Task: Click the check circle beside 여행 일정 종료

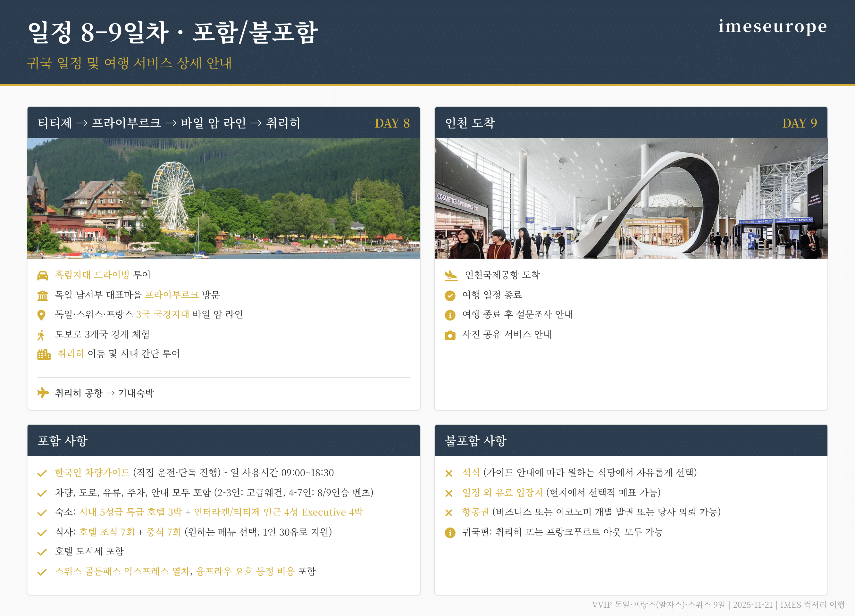Action: point(450,296)
